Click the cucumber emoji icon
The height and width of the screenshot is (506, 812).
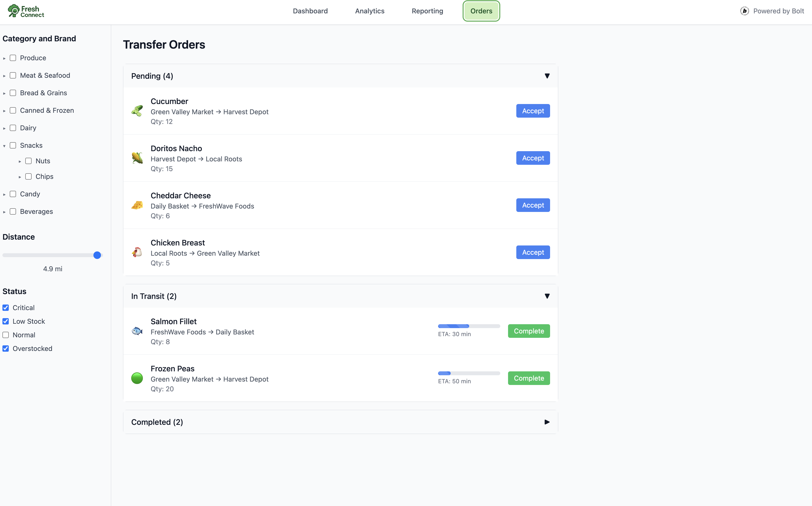(x=137, y=111)
